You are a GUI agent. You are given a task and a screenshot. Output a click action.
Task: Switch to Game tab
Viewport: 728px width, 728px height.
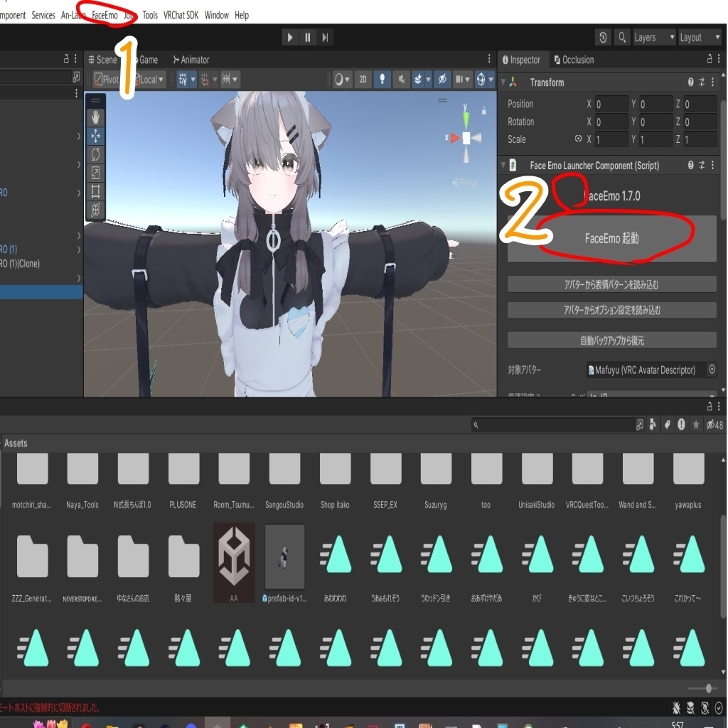pos(148,60)
